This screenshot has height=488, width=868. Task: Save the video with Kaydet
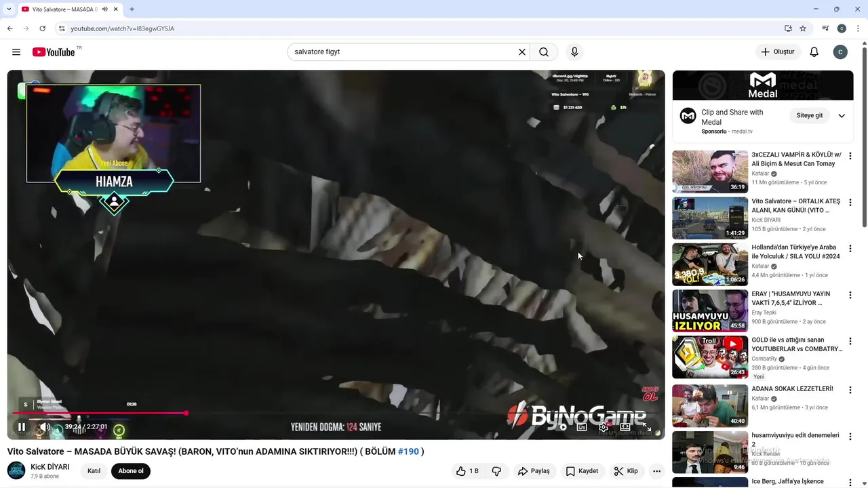coord(582,471)
